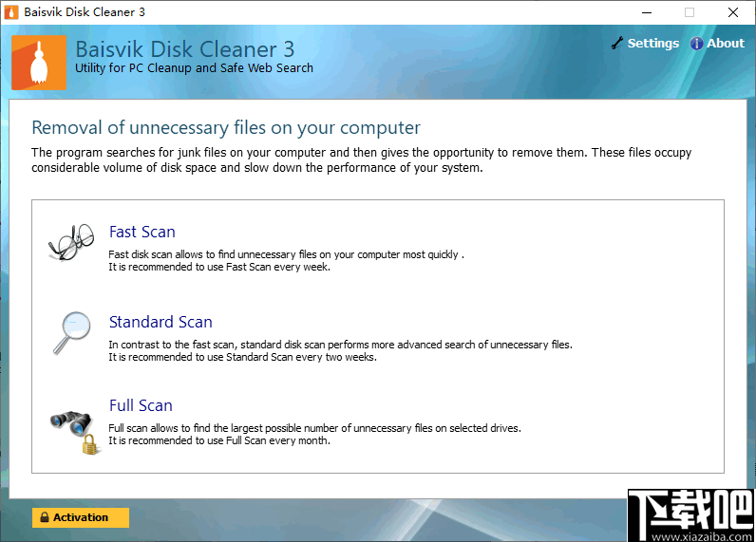Close the Baisvik Disk Cleaner window
This screenshot has width=756, height=542.
(x=733, y=12)
